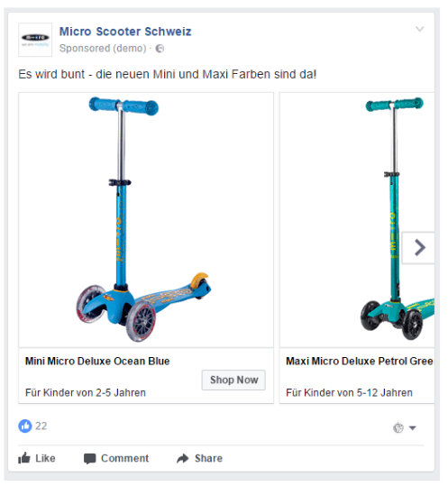Open Micro Scooter Schweiz page link
Viewport: 448px width, 486px height.
125,32
